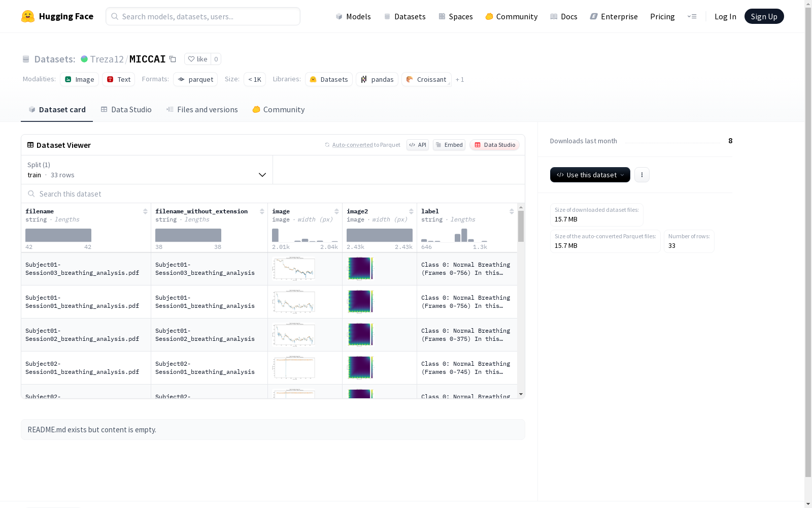Open the three-dot more options menu
Viewport: 812px width, 508px height.
[642, 175]
